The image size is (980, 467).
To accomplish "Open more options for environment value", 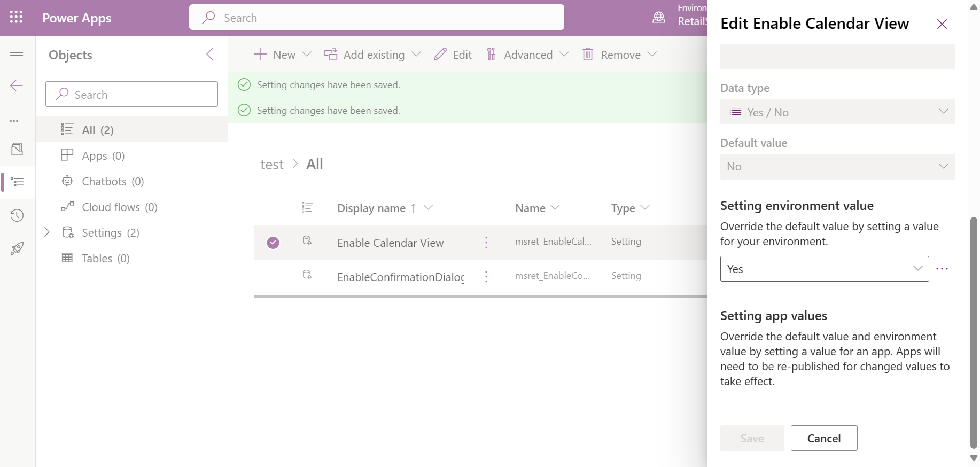I will click(942, 269).
